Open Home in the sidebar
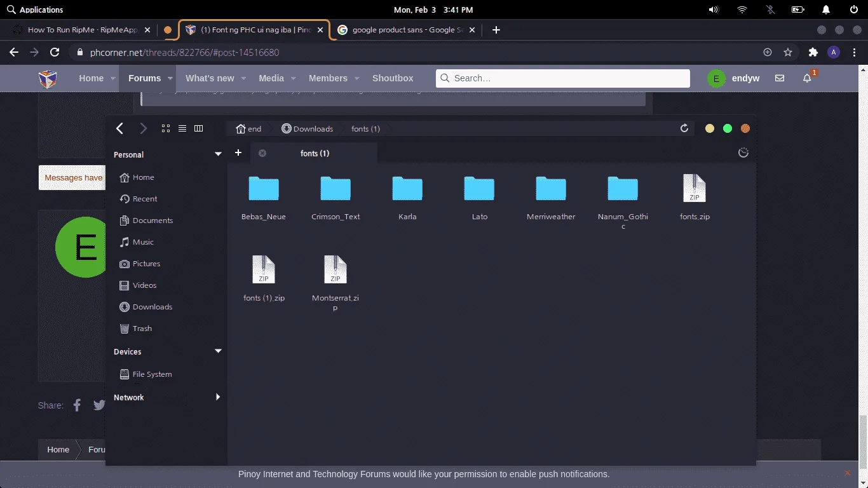Screen dimensions: 868x488 137,177
